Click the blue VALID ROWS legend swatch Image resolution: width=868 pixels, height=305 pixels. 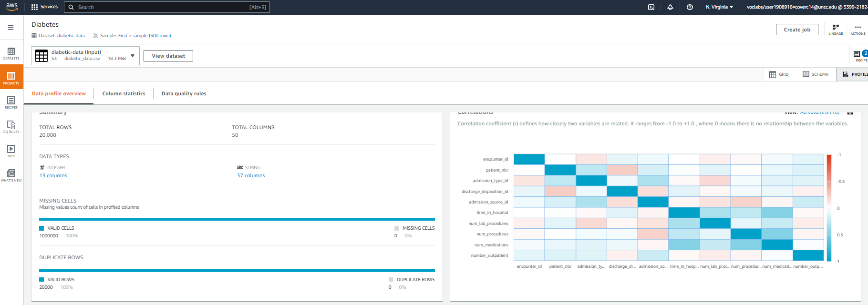41,280
